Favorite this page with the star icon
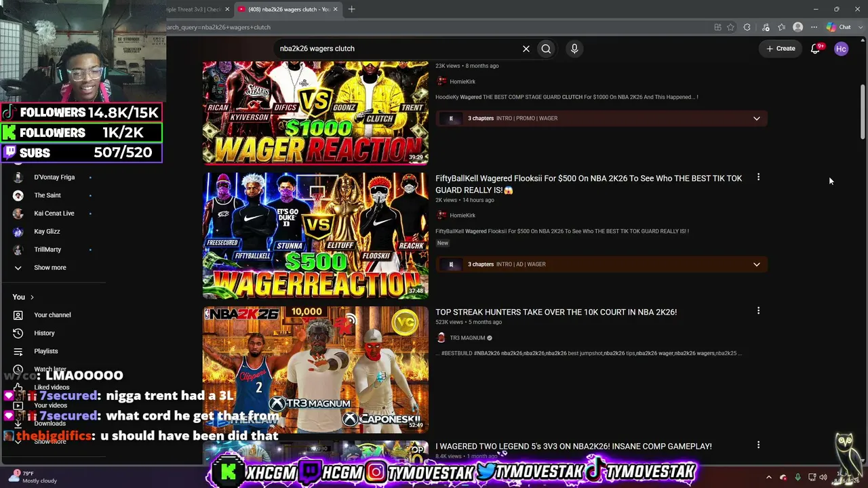Image resolution: width=868 pixels, height=488 pixels. coord(730,27)
